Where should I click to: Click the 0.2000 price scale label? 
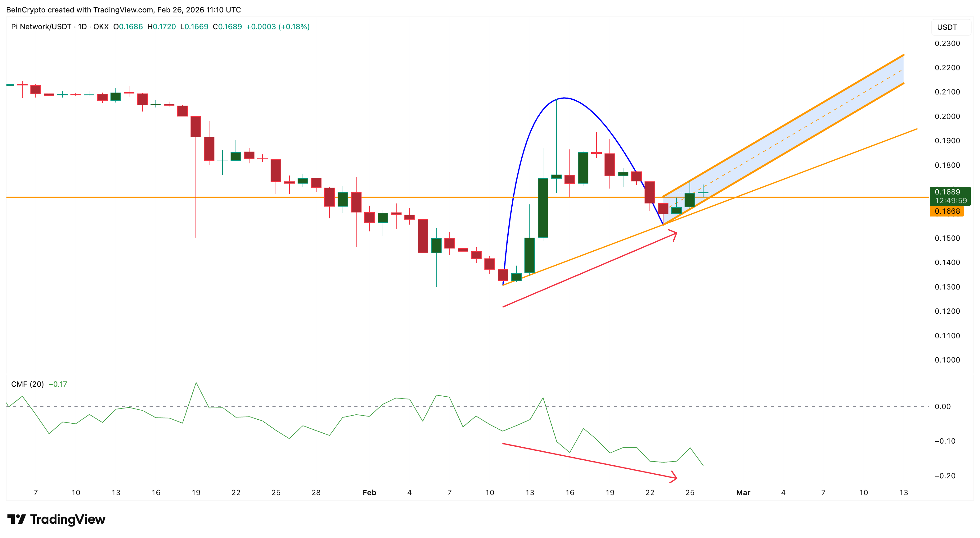click(x=947, y=116)
